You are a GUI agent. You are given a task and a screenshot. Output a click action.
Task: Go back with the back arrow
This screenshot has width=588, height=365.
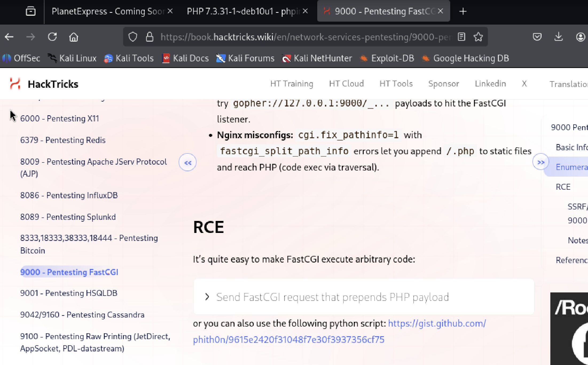tap(9, 37)
